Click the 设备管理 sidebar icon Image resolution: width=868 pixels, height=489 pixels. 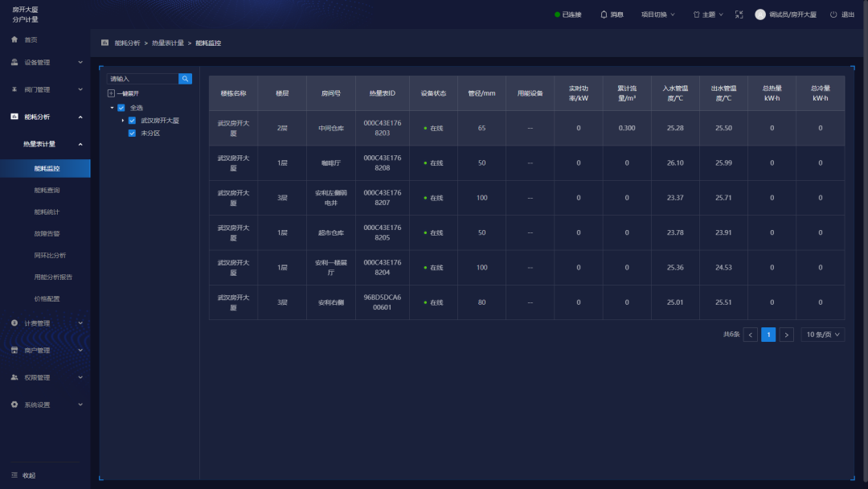pyautogui.click(x=14, y=62)
